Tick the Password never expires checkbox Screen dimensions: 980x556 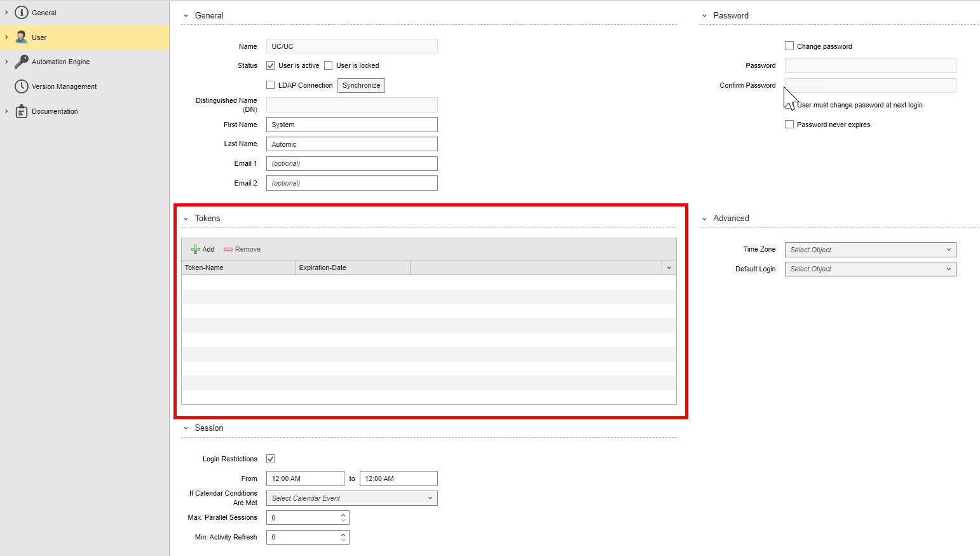pyautogui.click(x=789, y=125)
